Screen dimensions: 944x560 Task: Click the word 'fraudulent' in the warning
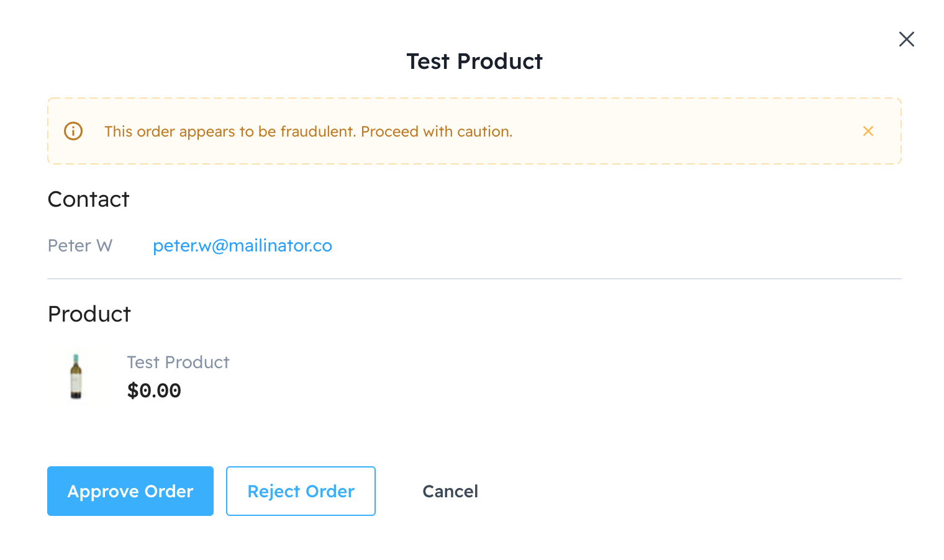click(317, 132)
